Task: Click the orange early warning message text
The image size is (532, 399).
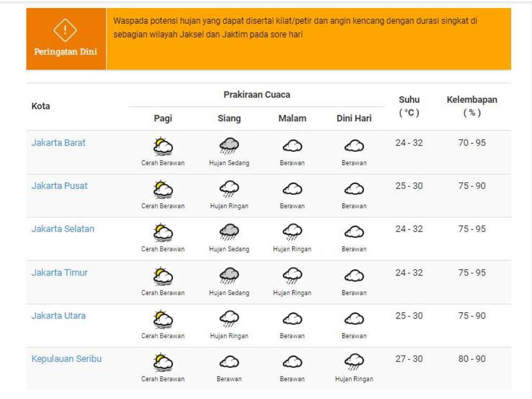Action: click(x=295, y=28)
